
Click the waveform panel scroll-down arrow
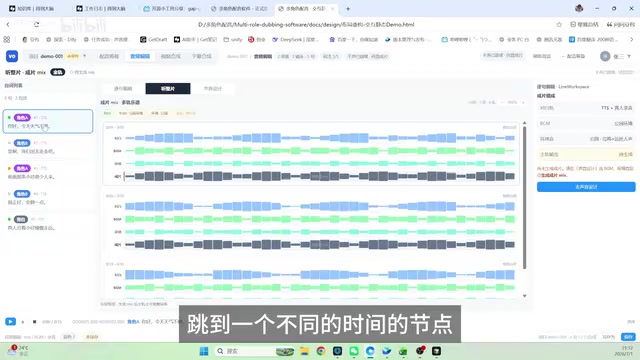[x=524, y=296]
